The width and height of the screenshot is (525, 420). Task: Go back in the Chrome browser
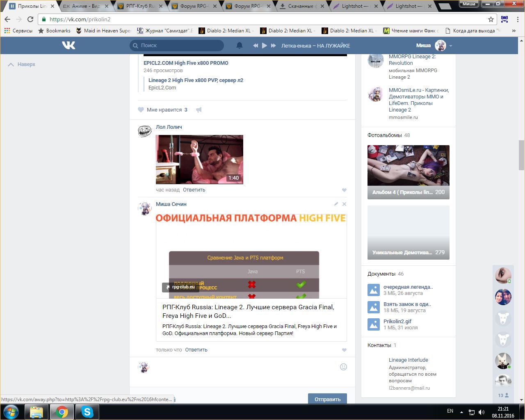click(7, 19)
